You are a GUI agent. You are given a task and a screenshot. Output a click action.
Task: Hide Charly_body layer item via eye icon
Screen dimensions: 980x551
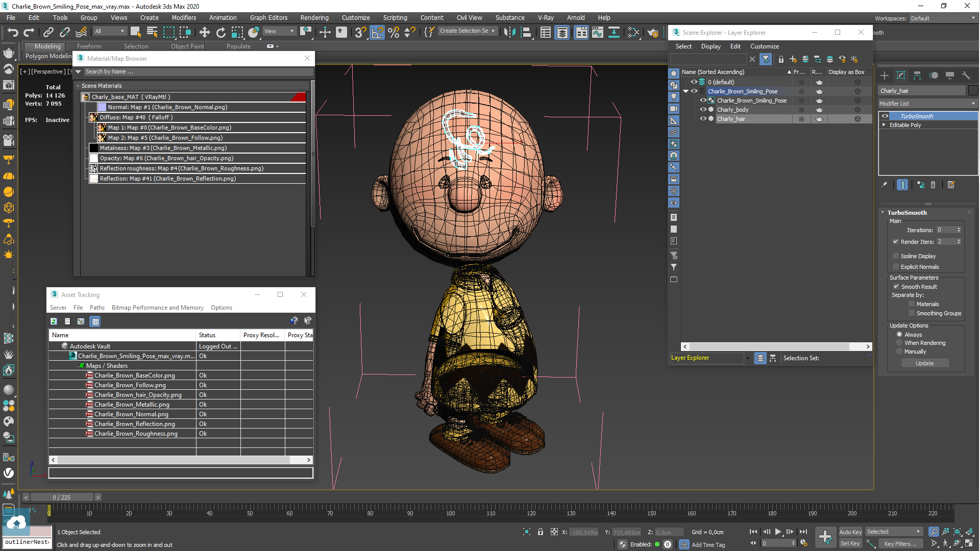[x=703, y=110]
